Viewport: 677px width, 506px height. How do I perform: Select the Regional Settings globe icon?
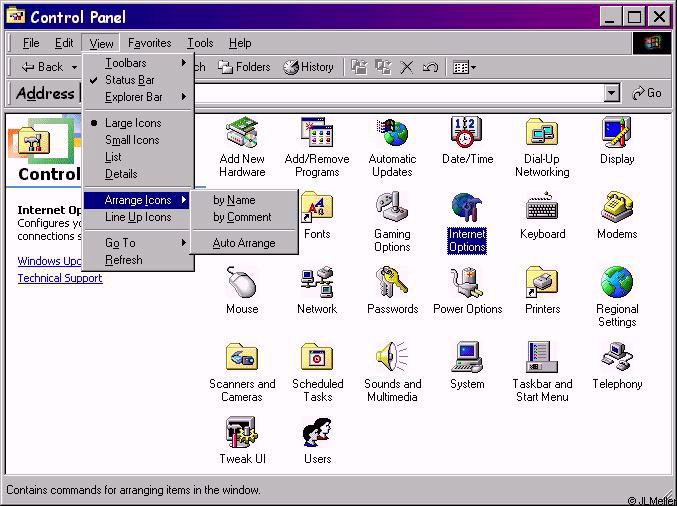click(617, 283)
